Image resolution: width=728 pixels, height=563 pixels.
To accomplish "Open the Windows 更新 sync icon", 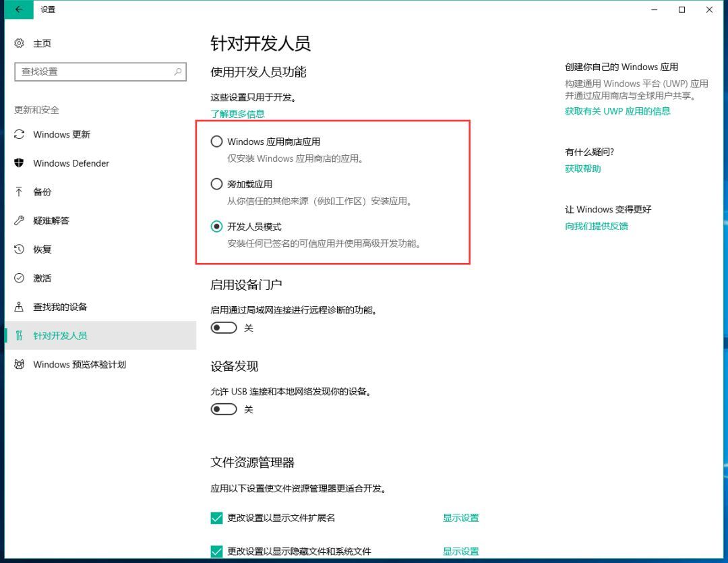I will tap(20, 134).
